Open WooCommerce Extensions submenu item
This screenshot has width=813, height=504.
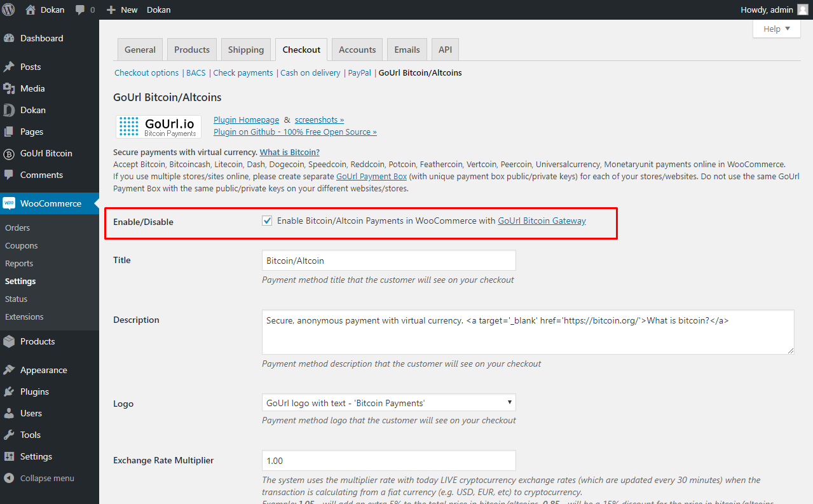coord(24,317)
